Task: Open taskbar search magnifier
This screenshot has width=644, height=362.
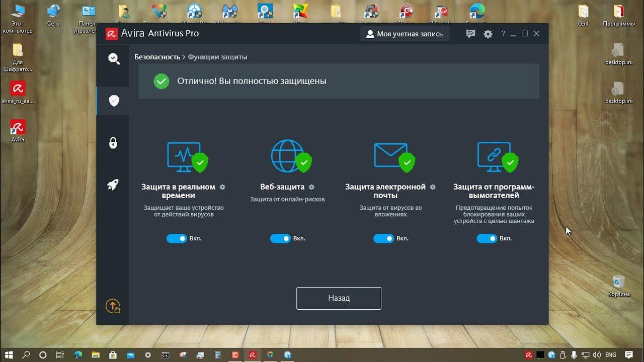Action: tap(26, 355)
